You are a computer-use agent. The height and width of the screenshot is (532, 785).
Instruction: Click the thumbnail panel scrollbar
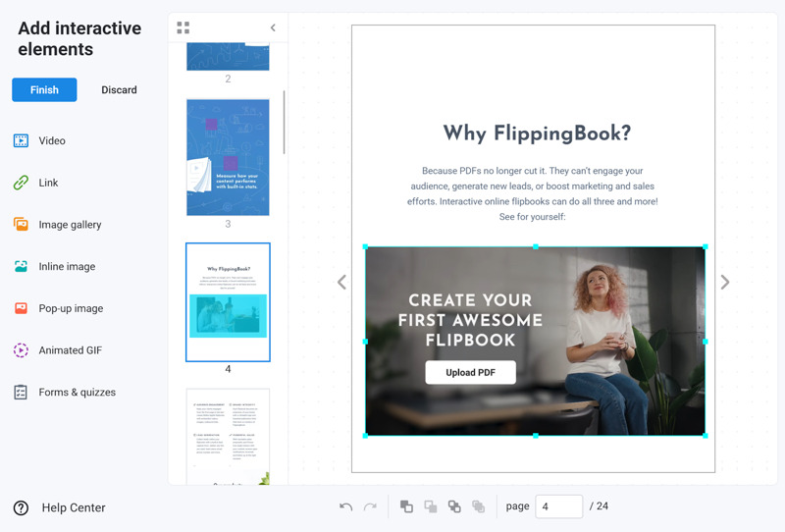284,123
